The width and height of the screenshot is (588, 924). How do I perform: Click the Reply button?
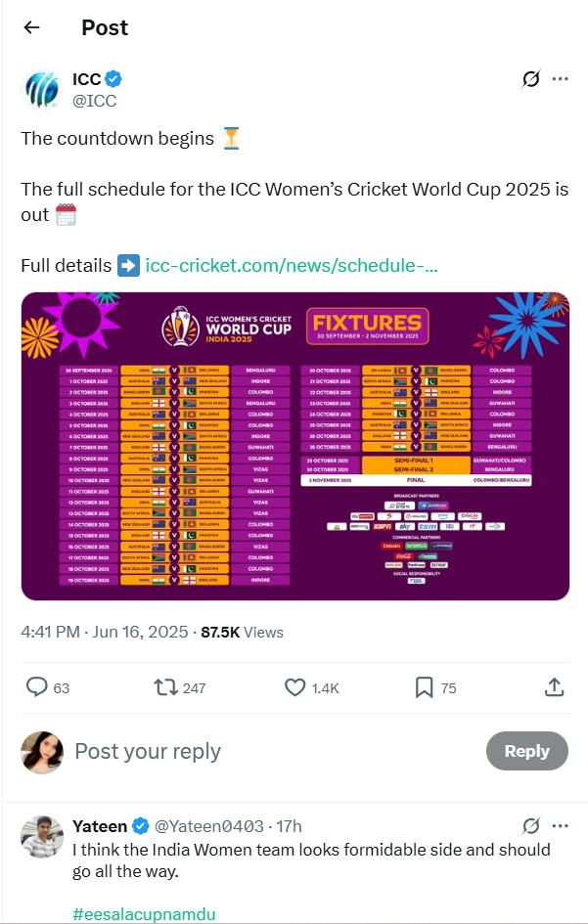[526, 751]
